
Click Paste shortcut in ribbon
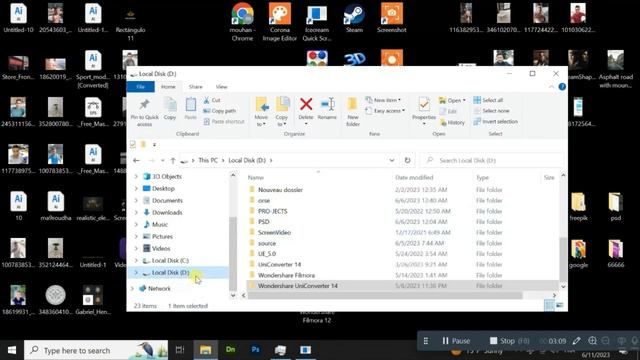tap(224, 122)
